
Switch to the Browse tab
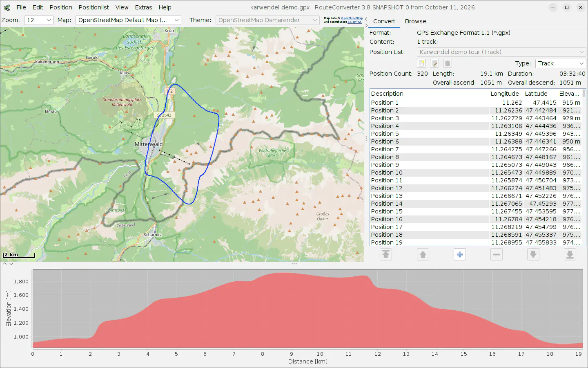(x=415, y=21)
